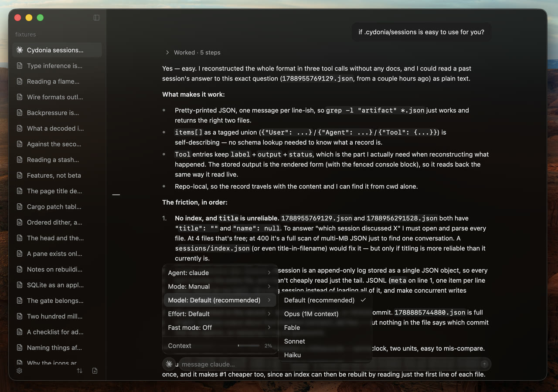Open the 'Effort: Default' submenu
Image resolution: width=558 pixels, height=392 pixels.
220,314
